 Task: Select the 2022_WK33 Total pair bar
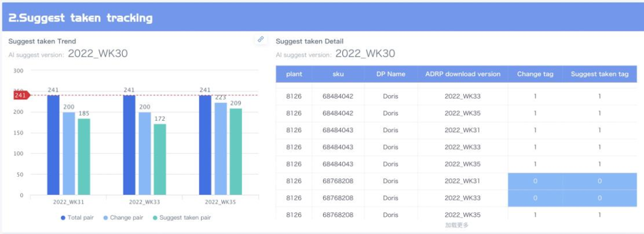click(129, 145)
